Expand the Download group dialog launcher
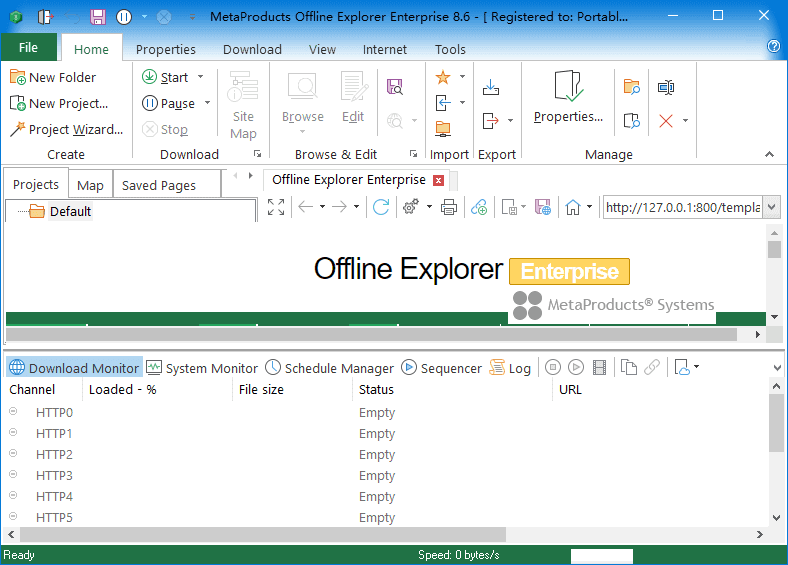Image resolution: width=788 pixels, height=565 pixels. [257, 154]
